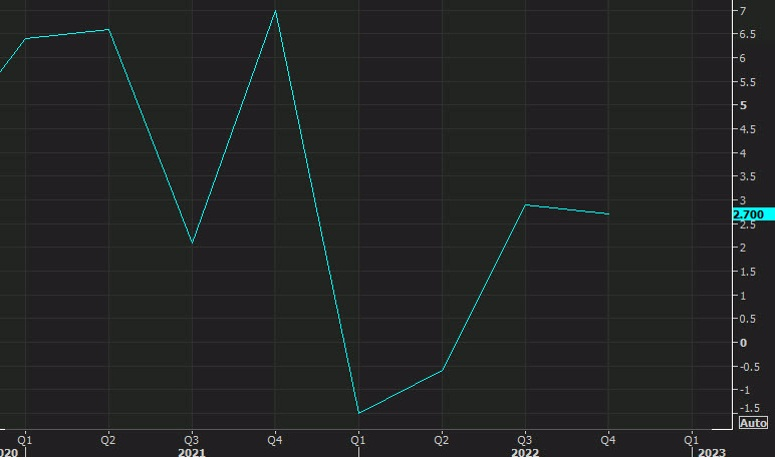Screen dimensions: 775x457
Task: Click the 0 label on the value axis
Action: click(x=743, y=343)
